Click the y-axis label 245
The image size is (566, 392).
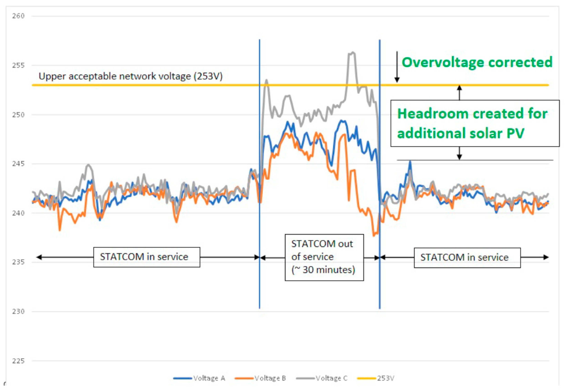tap(18, 164)
